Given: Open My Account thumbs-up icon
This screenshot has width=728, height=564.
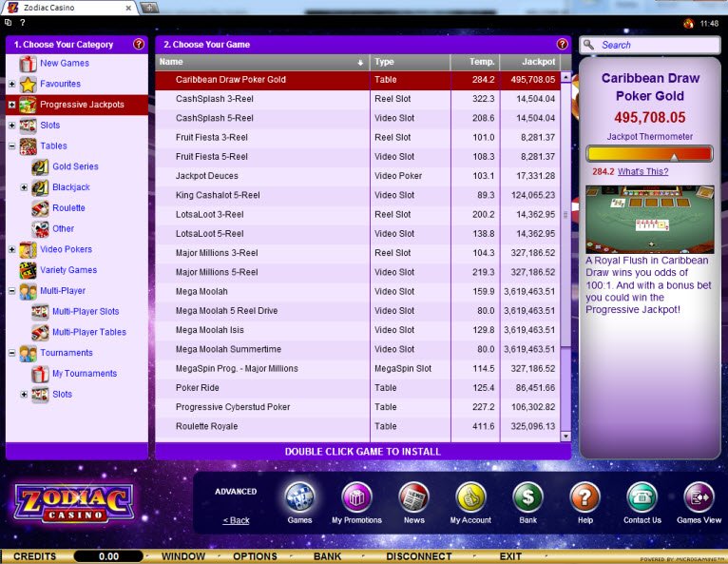Looking at the screenshot, I should (x=470, y=497).
